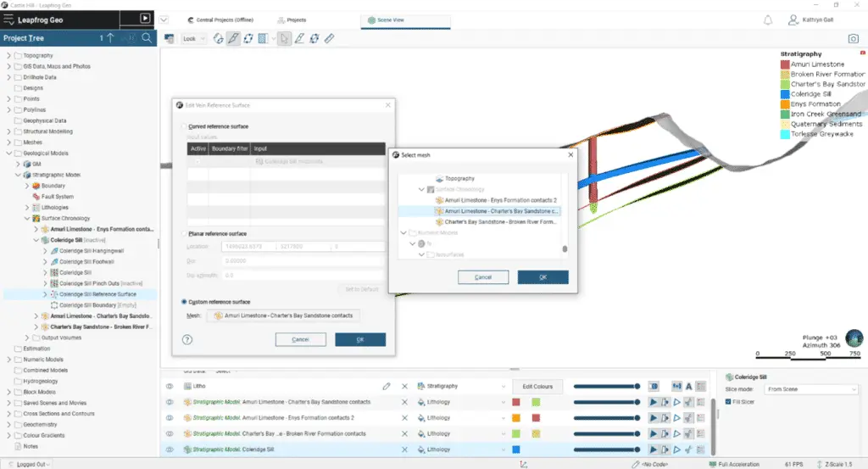Open Kathryn Gall user account
The image size is (868, 469).
click(810, 20)
